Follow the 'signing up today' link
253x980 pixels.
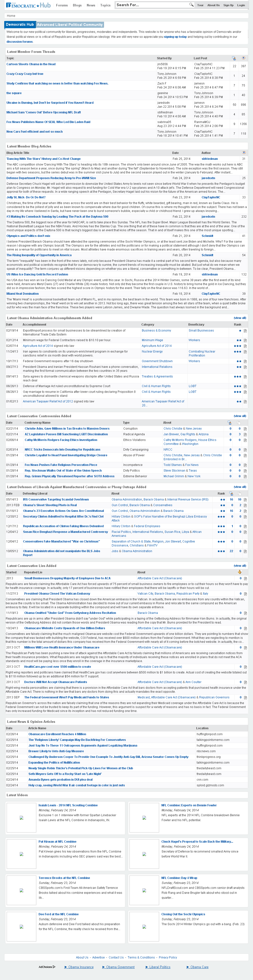175,37
